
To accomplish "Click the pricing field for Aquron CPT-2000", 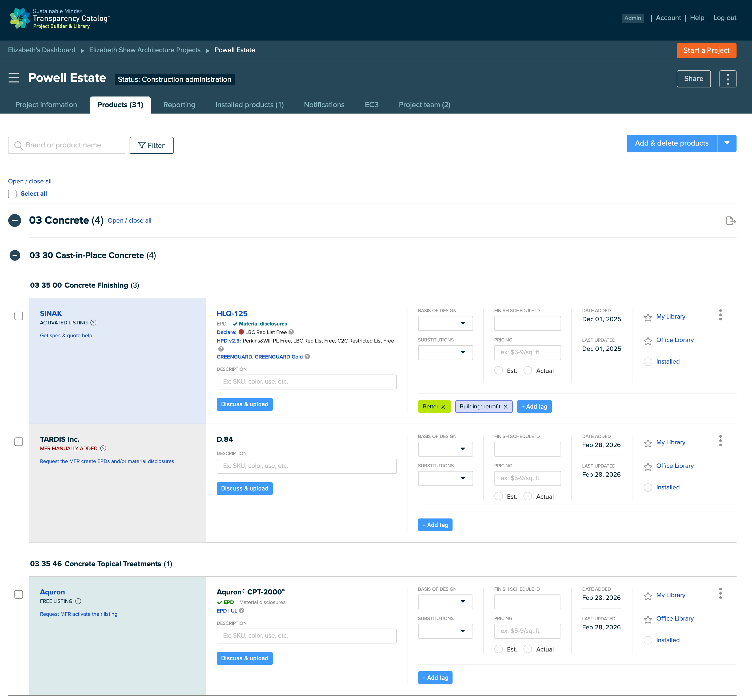I will [x=527, y=631].
